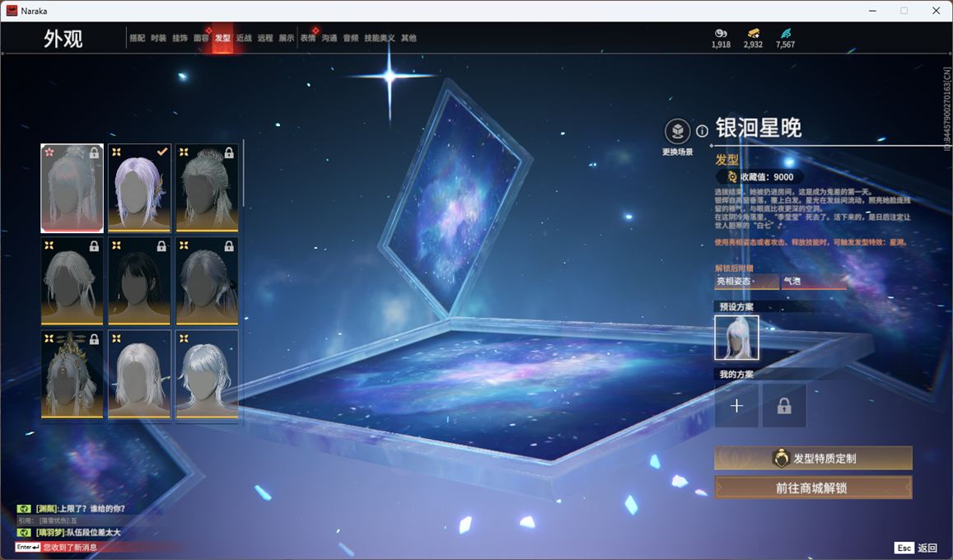Select the locked black hairstyle thumbnail
This screenshot has width=953, height=560.
[x=139, y=281]
